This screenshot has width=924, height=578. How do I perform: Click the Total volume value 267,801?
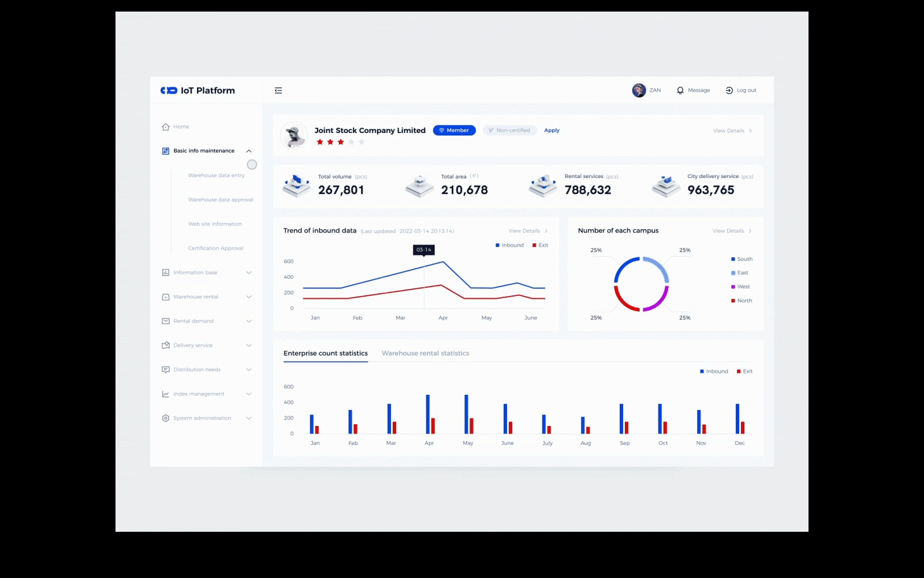pos(341,190)
